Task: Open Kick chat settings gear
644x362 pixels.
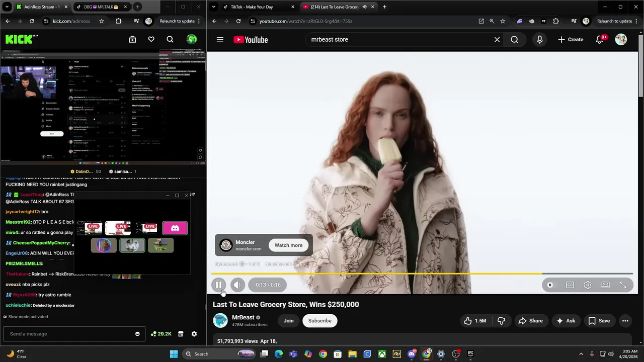Action: coord(194,334)
